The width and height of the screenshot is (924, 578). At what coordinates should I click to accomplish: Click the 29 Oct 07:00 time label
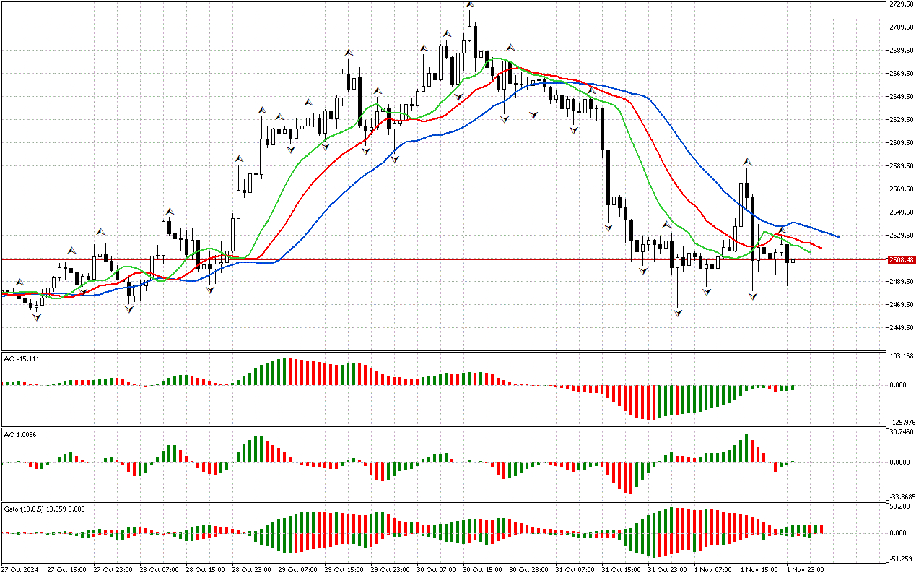298,569
